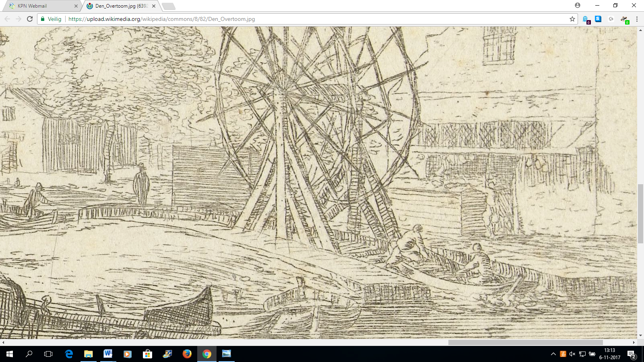Show hidden system tray icons

[553, 354]
